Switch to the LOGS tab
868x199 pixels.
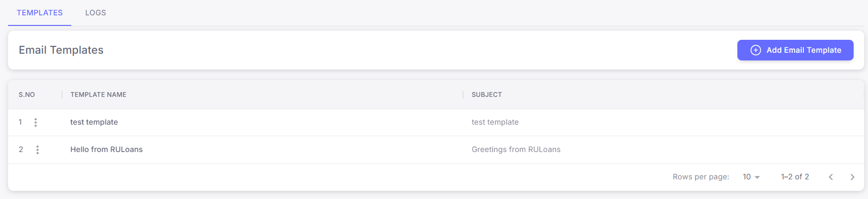point(96,13)
